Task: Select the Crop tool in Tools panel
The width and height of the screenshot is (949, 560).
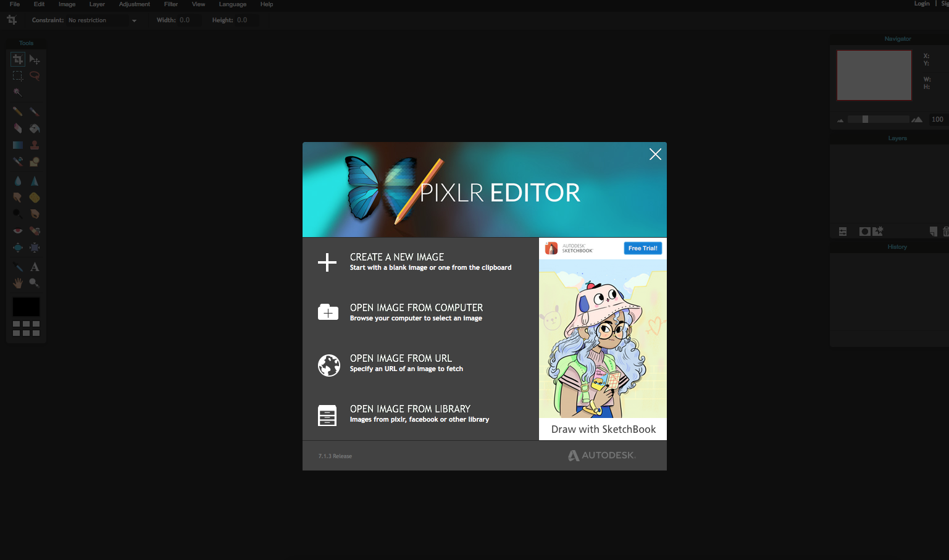Action: 18,59
